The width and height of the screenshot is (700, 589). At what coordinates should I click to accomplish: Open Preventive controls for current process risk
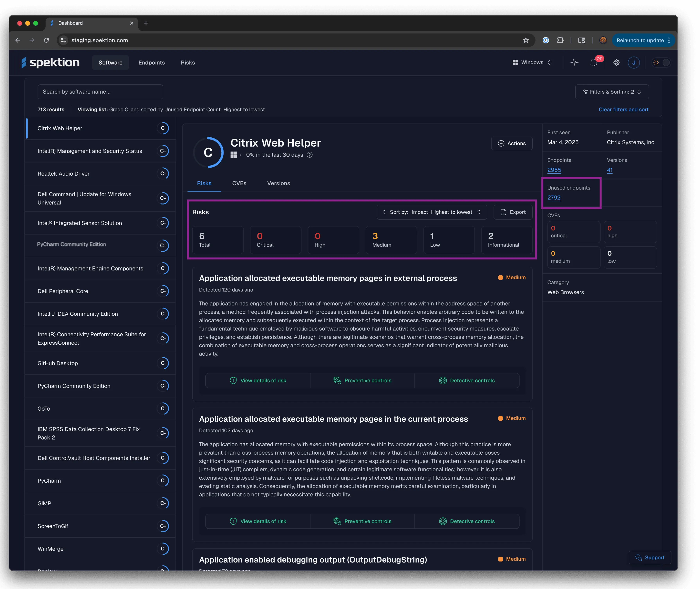362,521
